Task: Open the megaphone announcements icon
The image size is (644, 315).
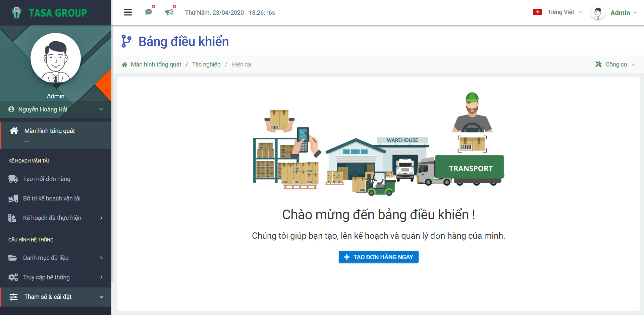Action: [169, 12]
